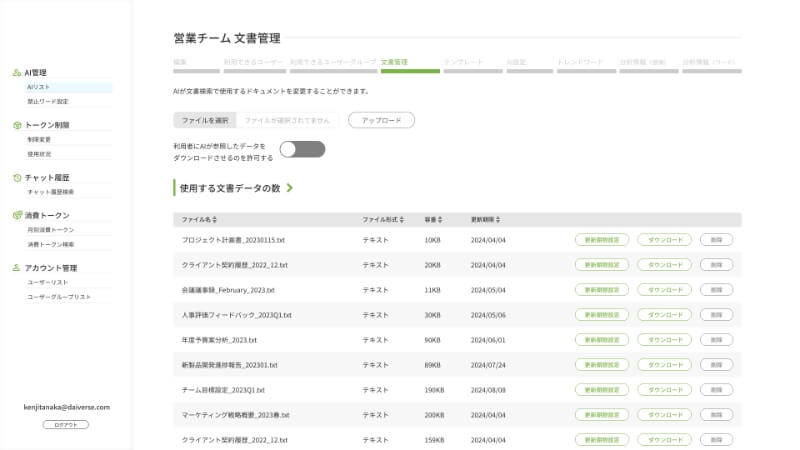Toggle the allow data download switch

click(x=302, y=149)
